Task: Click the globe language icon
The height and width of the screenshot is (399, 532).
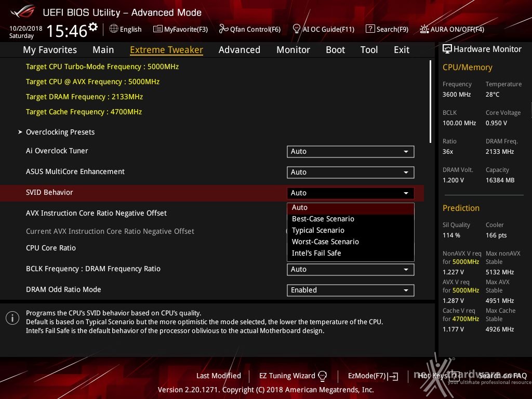Action: pos(114,29)
